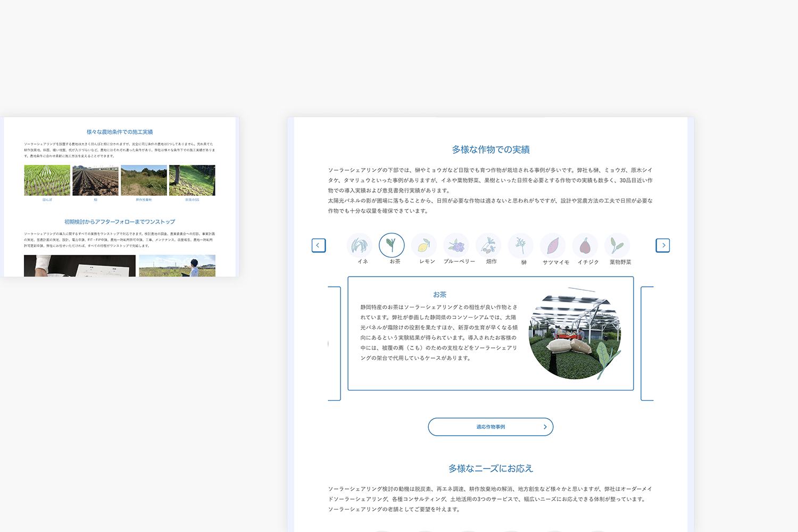
Task: Click the サツマイモ sweet potato icon
Action: point(553,245)
